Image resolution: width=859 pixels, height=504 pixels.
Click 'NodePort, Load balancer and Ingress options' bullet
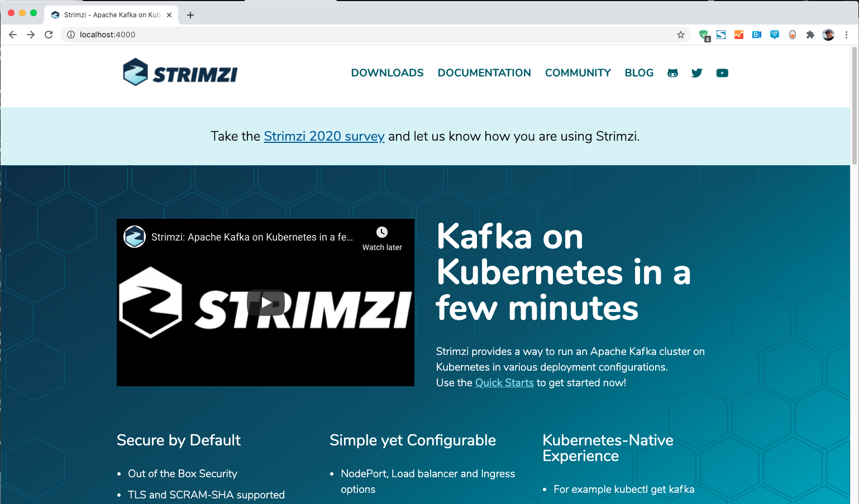coord(428,482)
